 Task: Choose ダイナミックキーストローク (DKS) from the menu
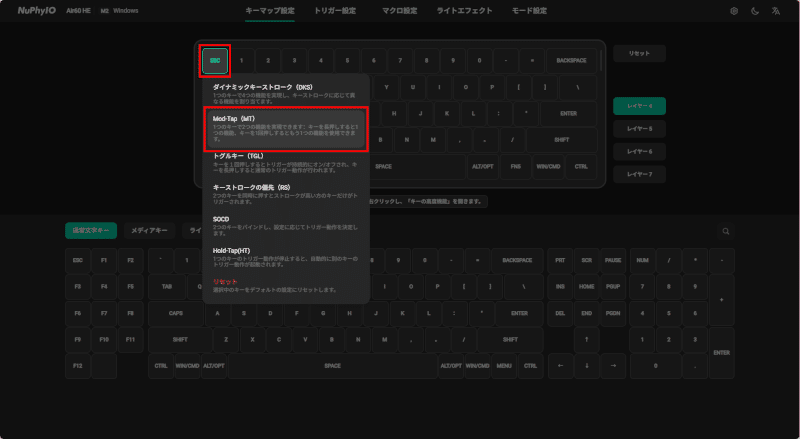pyautogui.click(x=286, y=93)
